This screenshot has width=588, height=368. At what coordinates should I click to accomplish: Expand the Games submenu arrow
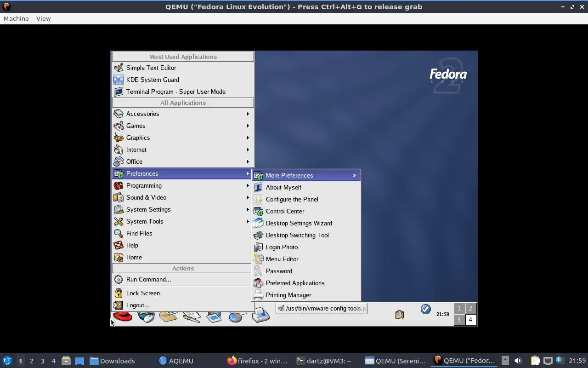tap(248, 126)
